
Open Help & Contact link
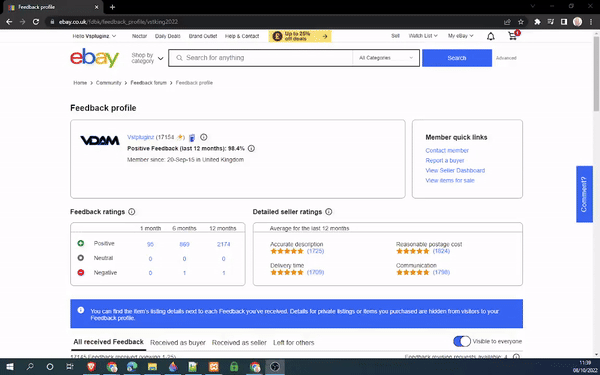pos(242,36)
